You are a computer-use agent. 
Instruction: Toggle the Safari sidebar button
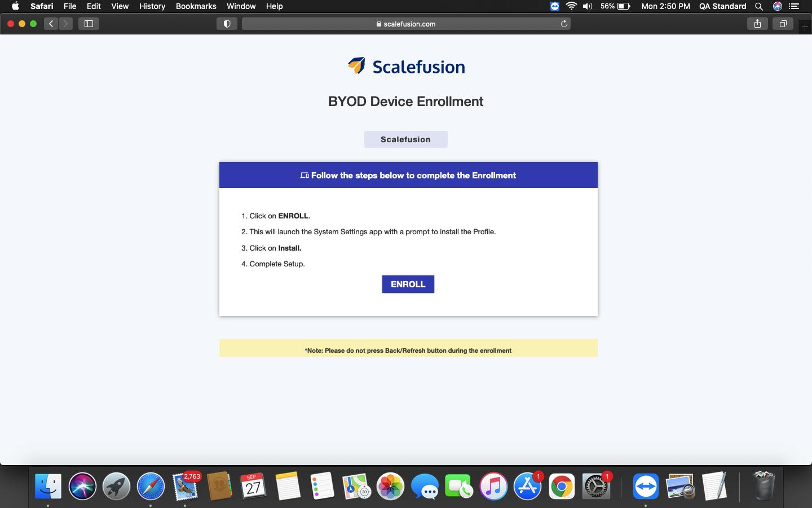click(x=89, y=24)
